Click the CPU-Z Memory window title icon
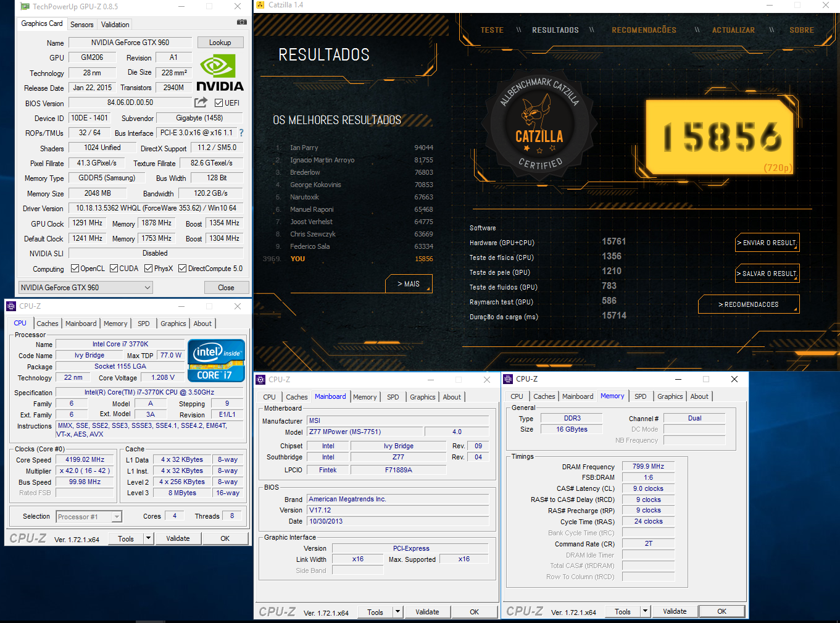Image resolution: width=840 pixels, height=623 pixels. pos(509,379)
